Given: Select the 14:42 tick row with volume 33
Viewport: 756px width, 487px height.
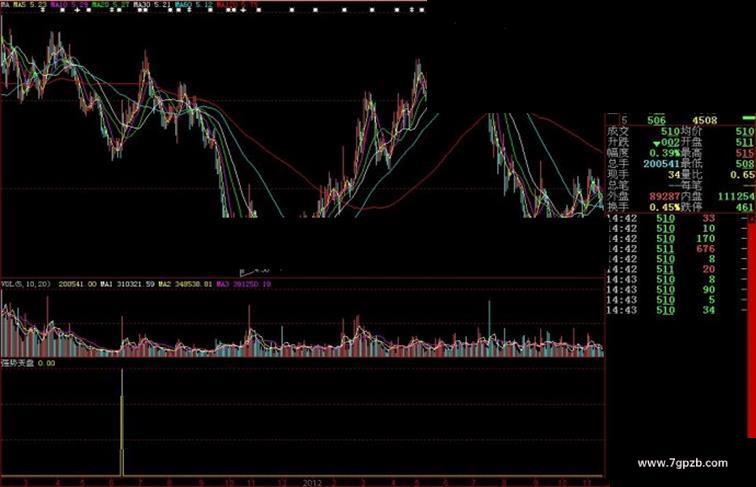Looking at the screenshot, I should pos(661,218).
